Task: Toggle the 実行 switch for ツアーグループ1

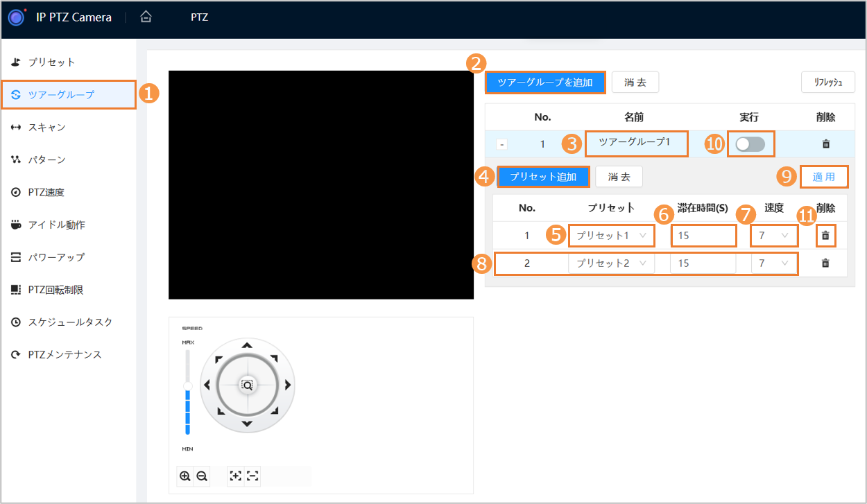Action: (x=750, y=144)
